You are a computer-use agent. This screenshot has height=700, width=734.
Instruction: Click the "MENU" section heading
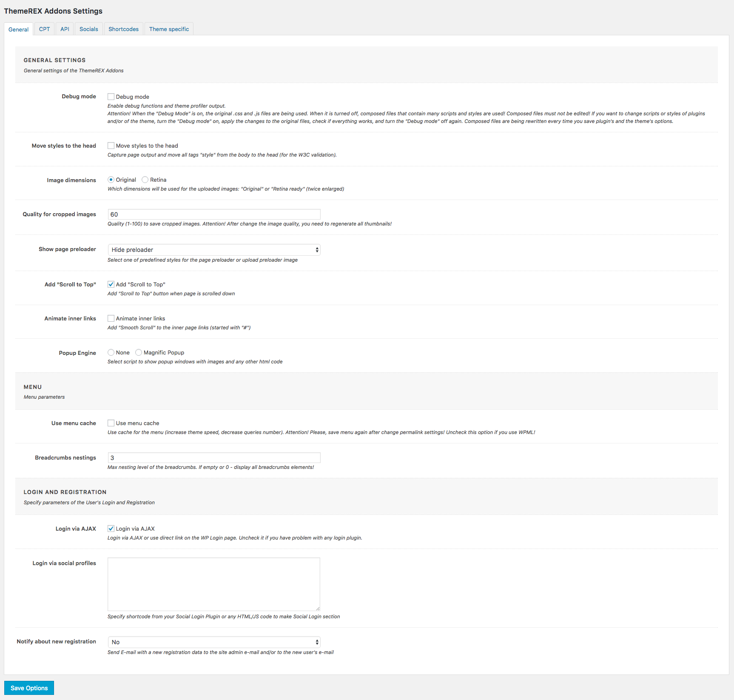[33, 387]
